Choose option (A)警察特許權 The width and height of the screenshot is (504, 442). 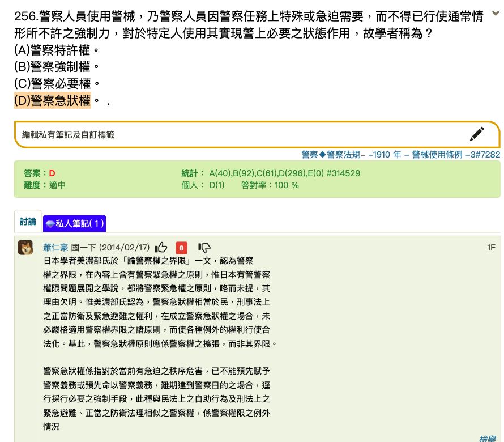[x=53, y=50]
